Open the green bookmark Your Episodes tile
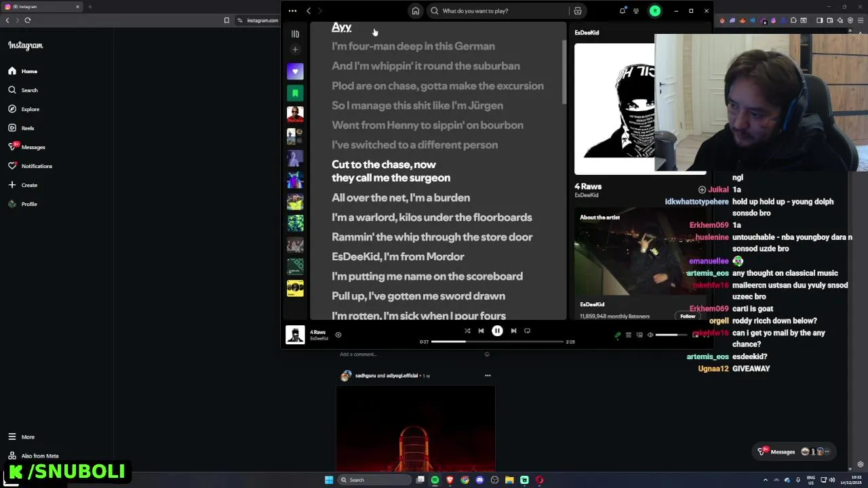The width and height of the screenshot is (868, 488). click(x=295, y=93)
